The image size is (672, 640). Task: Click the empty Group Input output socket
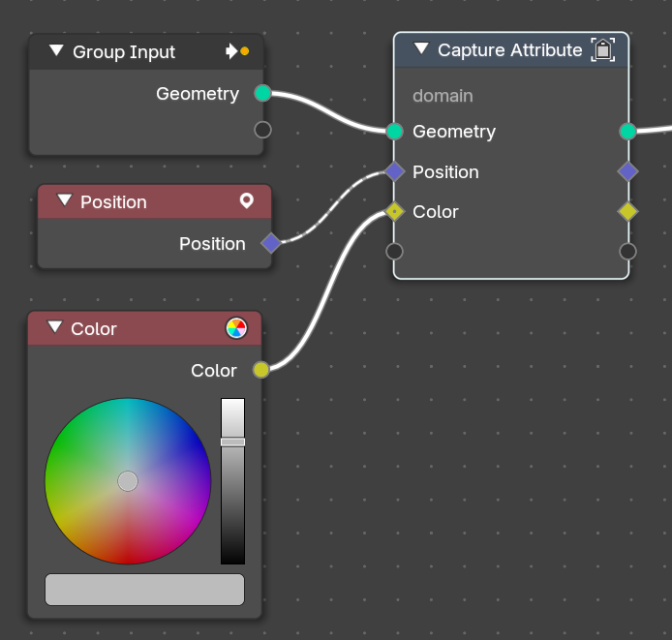(262, 130)
